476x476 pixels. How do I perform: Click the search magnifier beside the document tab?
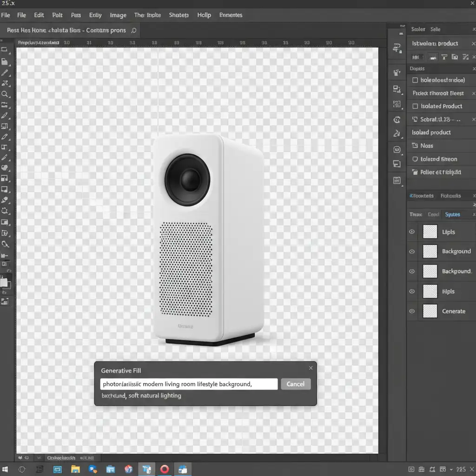tap(134, 31)
